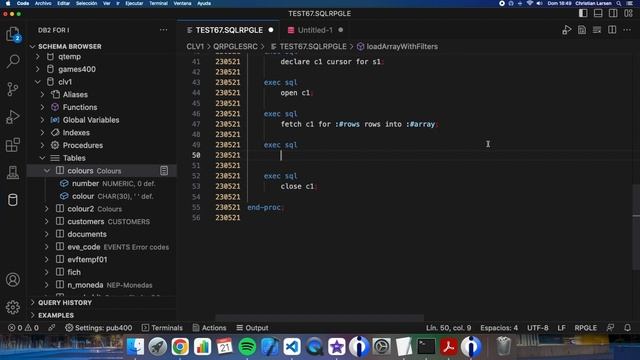Click the Lín. 50, col. 9 indicator
The image size is (640, 360).
coord(448,328)
